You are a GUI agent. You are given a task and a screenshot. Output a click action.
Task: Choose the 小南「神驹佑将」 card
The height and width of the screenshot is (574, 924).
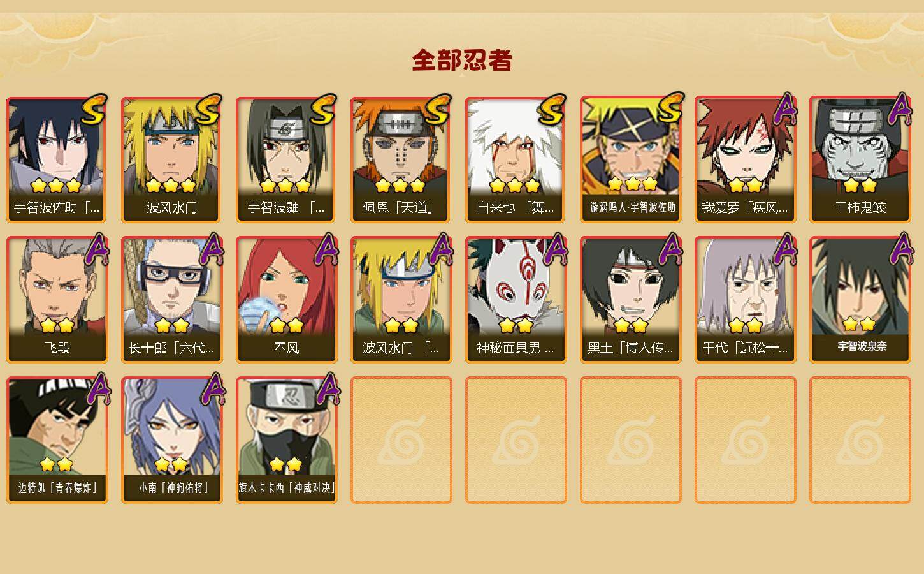(x=171, y=440)
